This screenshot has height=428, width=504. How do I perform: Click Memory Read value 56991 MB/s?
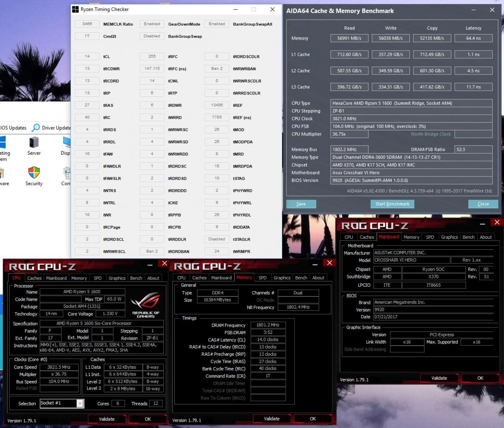(349, 38)
